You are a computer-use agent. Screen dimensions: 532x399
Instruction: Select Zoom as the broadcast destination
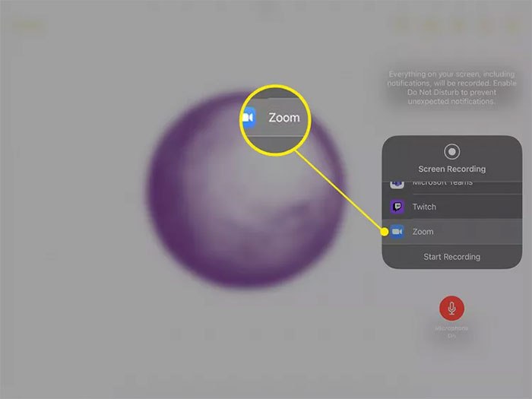coord(452,232)
